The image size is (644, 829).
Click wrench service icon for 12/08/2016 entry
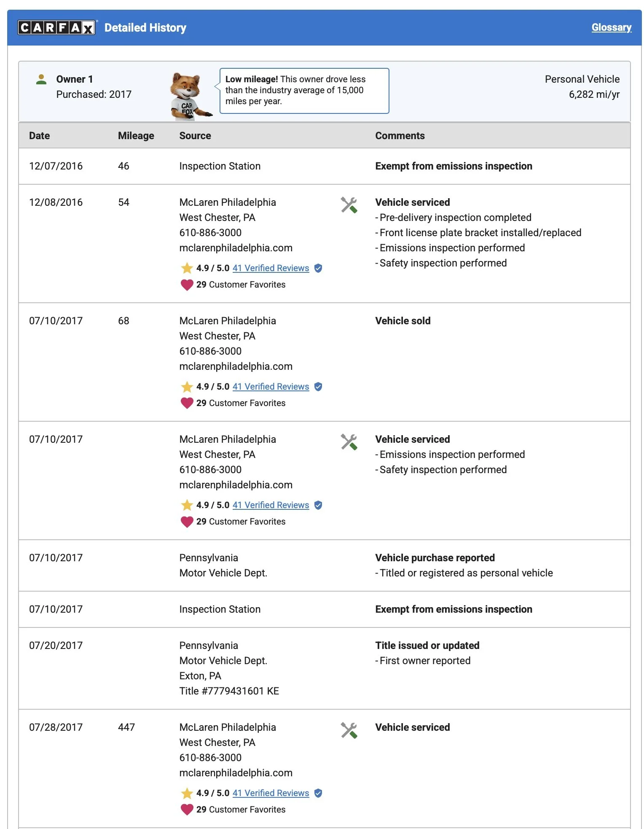[349, 205]
